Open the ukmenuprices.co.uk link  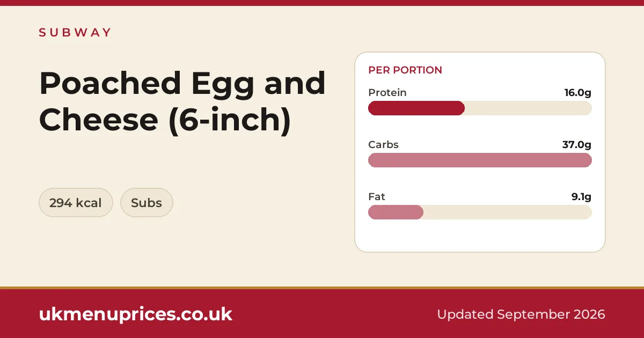[x=136, y=314]
